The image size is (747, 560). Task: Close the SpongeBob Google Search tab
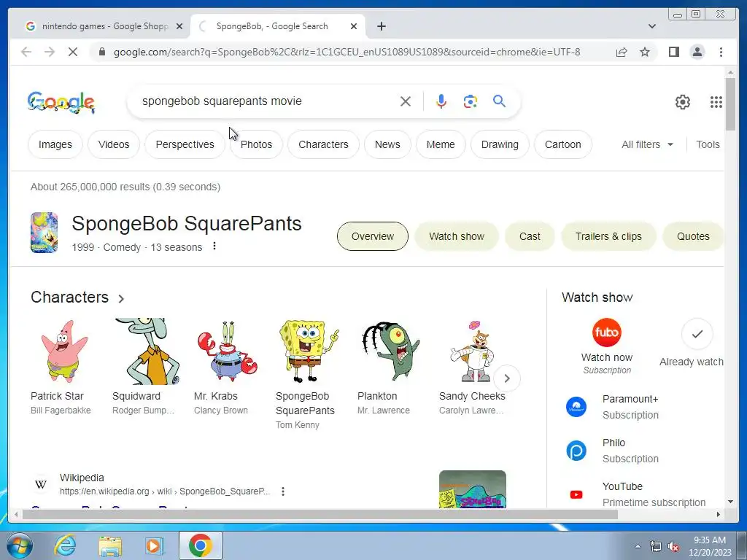click(x=354, y=26)
